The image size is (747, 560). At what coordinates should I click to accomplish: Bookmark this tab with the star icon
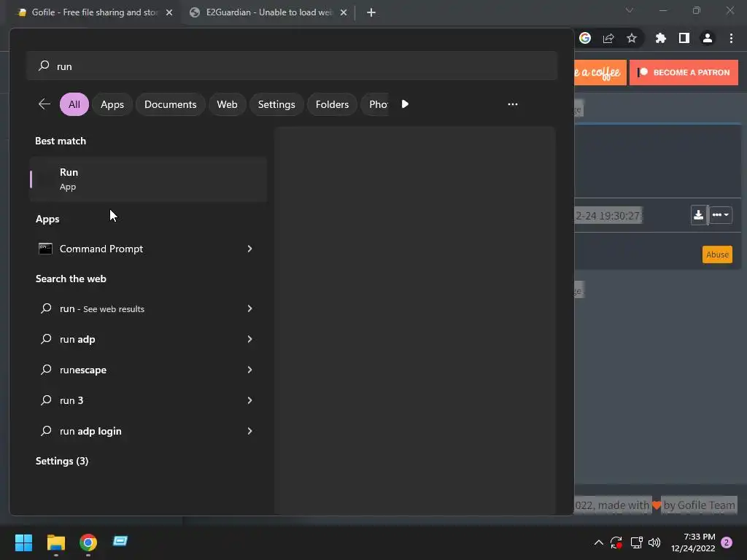(x=632, y=38)
